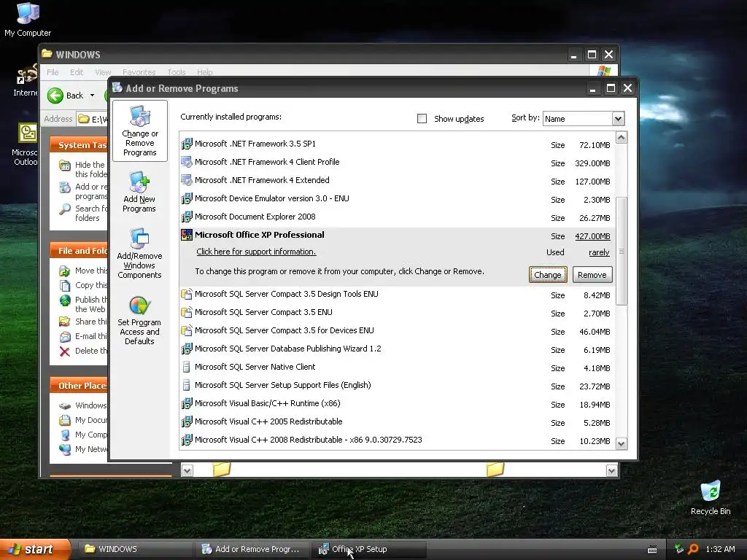Open My Computer desktop icon
Screen dimensions: 747x560
click(28, 19)
